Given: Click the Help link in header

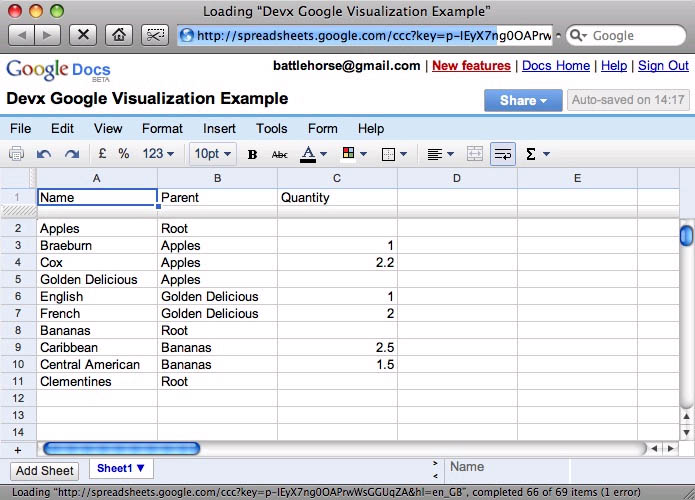Looking at the screenshot, I should (614, 66).
